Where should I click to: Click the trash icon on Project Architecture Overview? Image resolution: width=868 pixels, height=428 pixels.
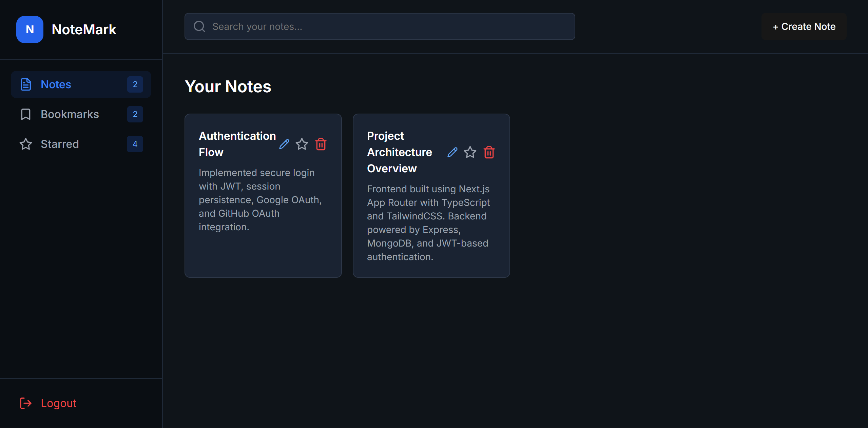[489, 152]
